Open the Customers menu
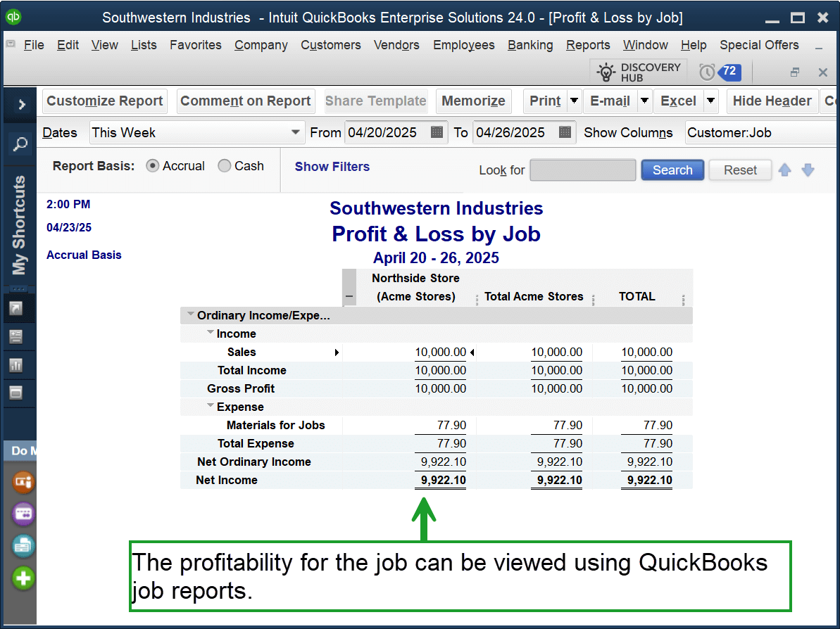The width and height of the screenshot is (840, 629). pyautogui.click(x=330, y=45)
